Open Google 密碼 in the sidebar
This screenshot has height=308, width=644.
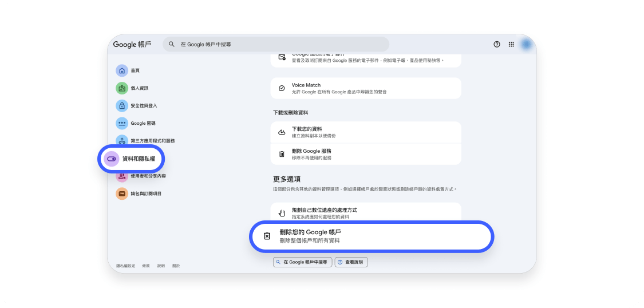(136, 123)
